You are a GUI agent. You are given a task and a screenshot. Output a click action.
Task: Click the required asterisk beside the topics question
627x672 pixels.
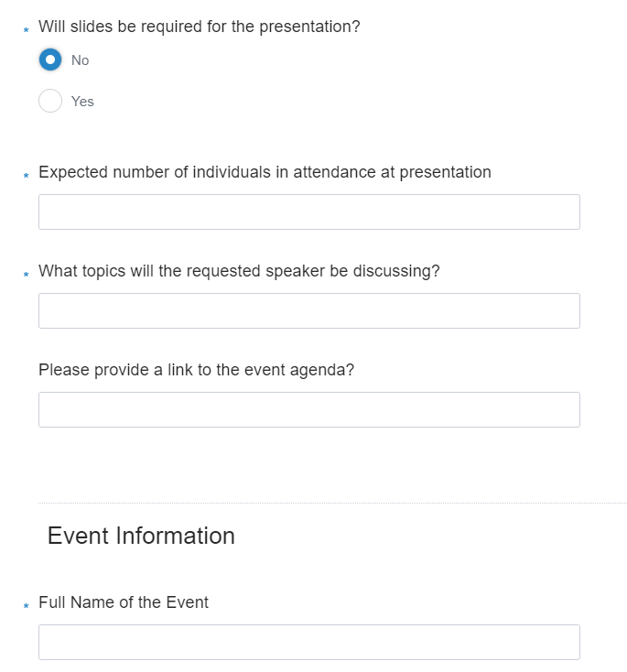tap(26, 275)
